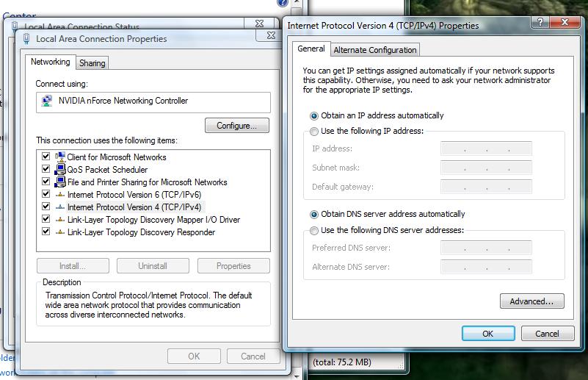Click the Configure... button
Screen dimensions: 588x380
(237, 126)
